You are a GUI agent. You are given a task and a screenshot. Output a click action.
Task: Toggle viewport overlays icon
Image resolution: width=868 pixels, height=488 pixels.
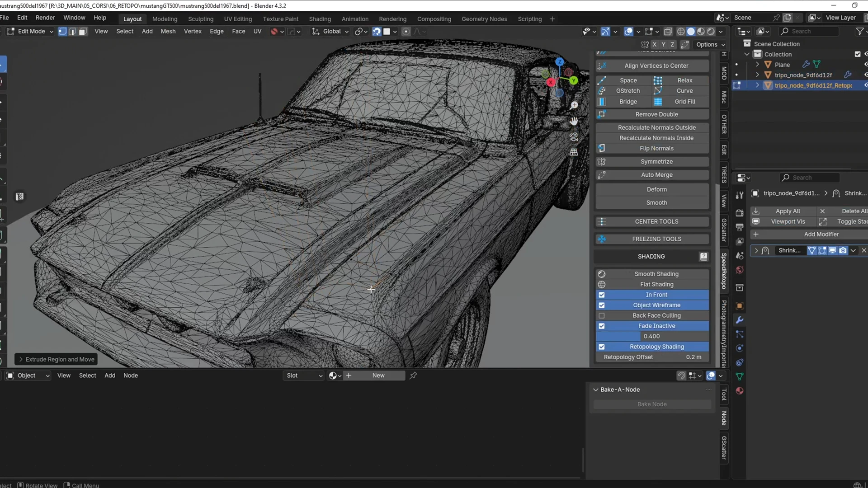click(628, 32)
